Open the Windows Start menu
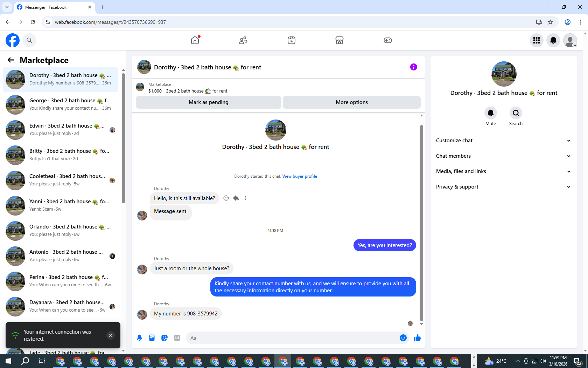 click(x=8, y=361)
